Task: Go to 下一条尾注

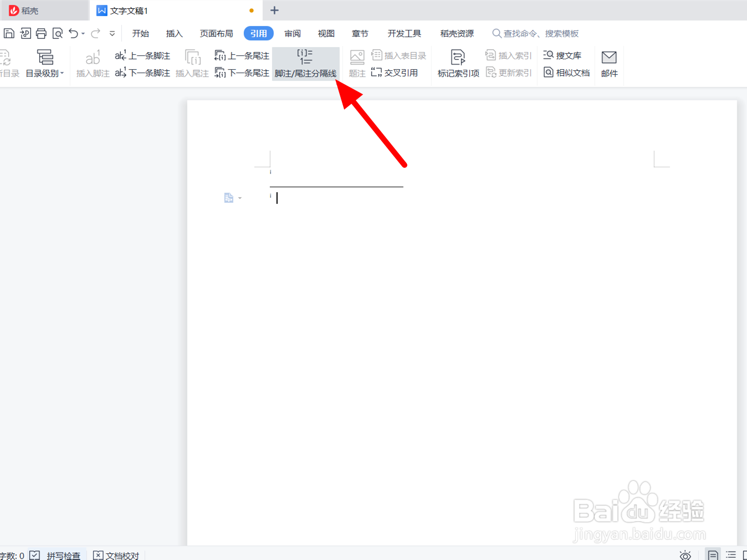Action: (242, 73)
